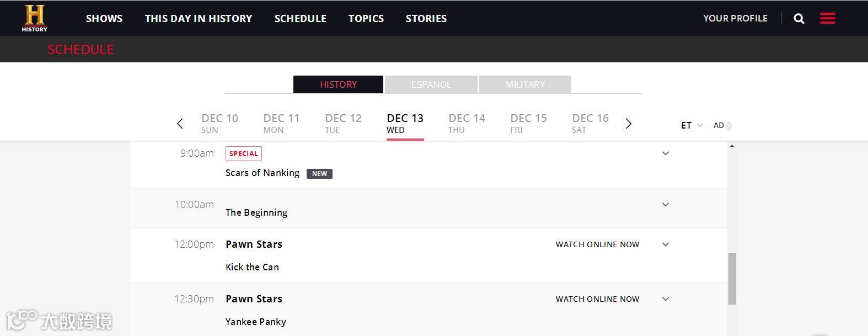
Task: Switch to the Military channel tab
Action: coord(525,84)
